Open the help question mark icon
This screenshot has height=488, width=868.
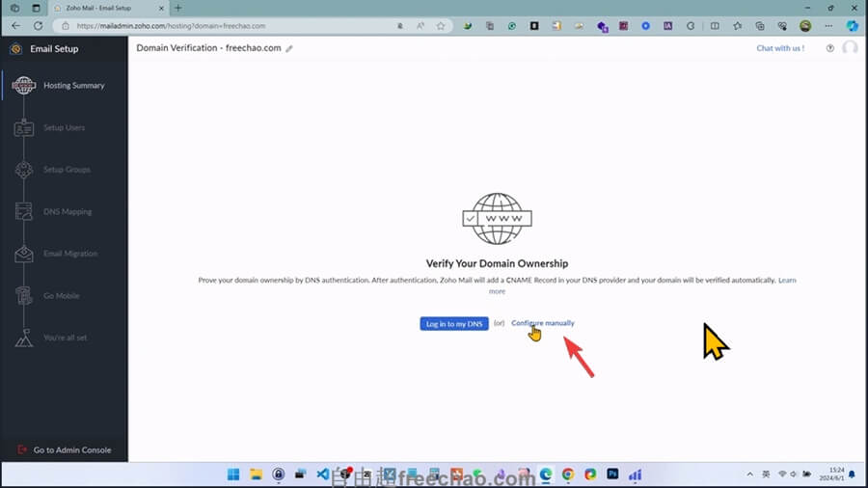click(829, 48)
